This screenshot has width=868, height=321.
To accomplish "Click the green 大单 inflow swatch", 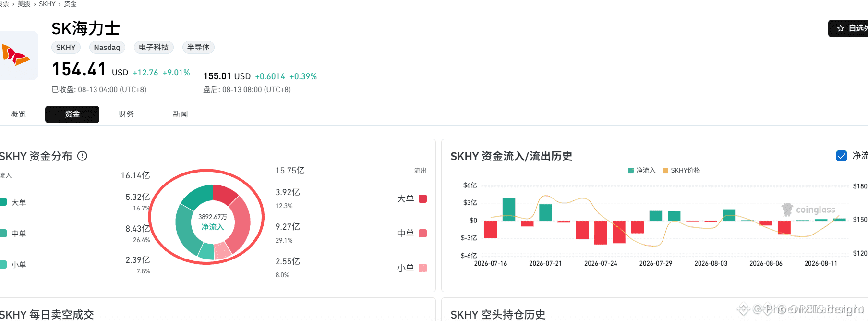I will pos(3,202).
